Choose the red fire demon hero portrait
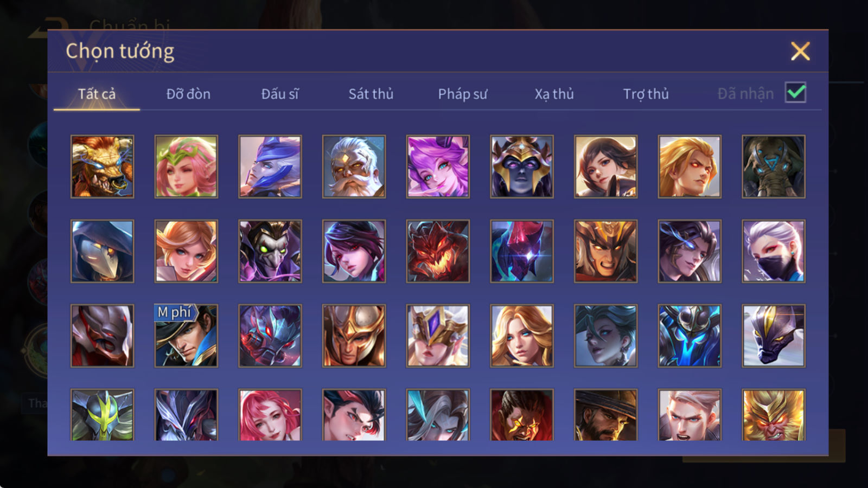Viewport: 868px width, 488px height. coord(438,251)
